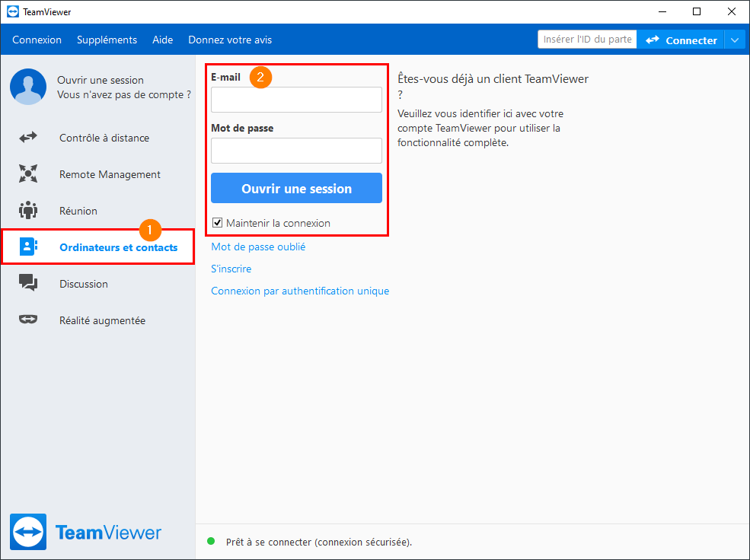
Task: Click the TeamViewer title bar app icon
Action: tap(13, 11)
